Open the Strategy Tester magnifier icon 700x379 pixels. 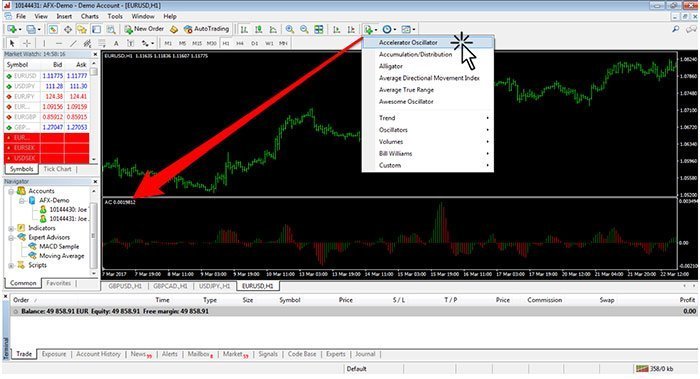pos(111,29)
